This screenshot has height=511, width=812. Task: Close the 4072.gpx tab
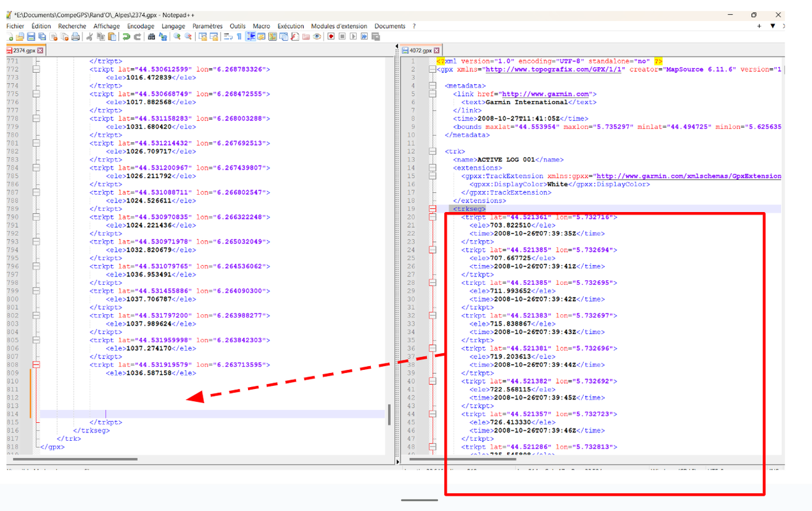click(437, 50)
